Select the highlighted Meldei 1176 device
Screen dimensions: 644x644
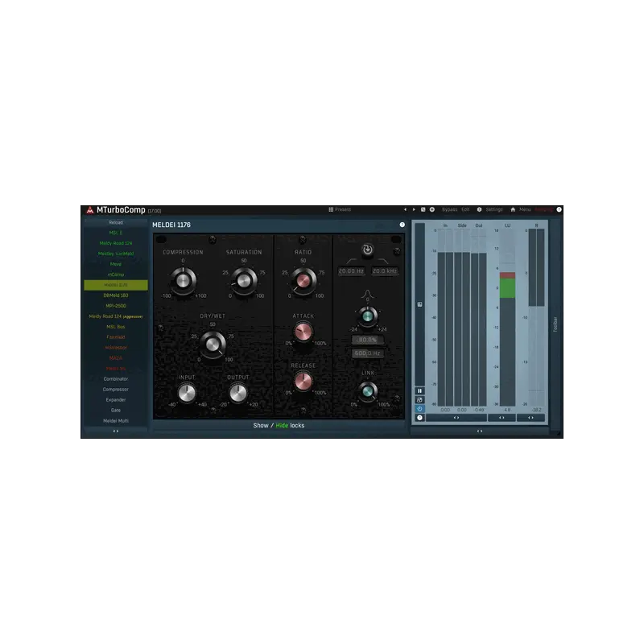(116, 285)
